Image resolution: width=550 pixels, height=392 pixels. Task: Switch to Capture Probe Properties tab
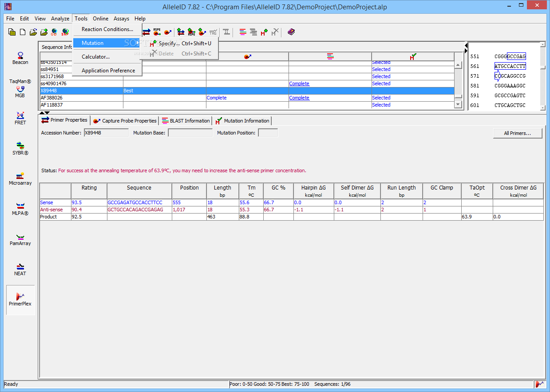125,121
